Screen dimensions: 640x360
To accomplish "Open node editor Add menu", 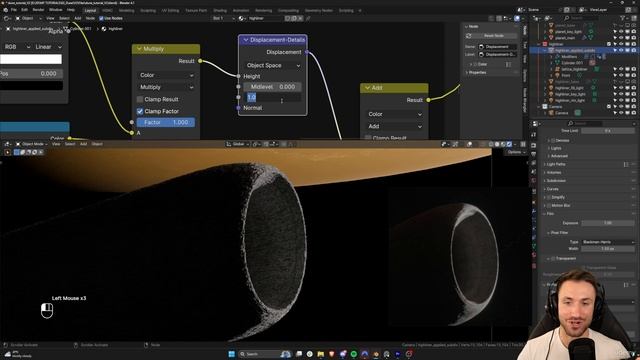I will pyautogui.click(x=77, y=18).
